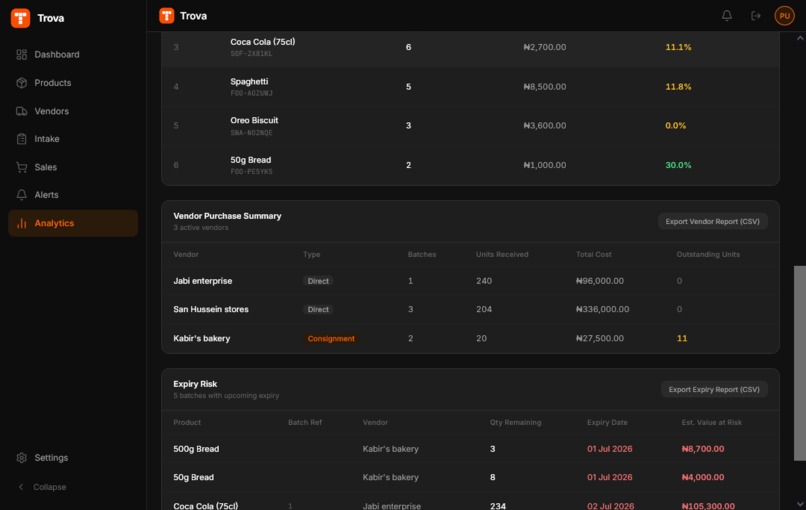Click the ₦8,500.00 revenue value

pyautogui.click(x=544, y=87)
